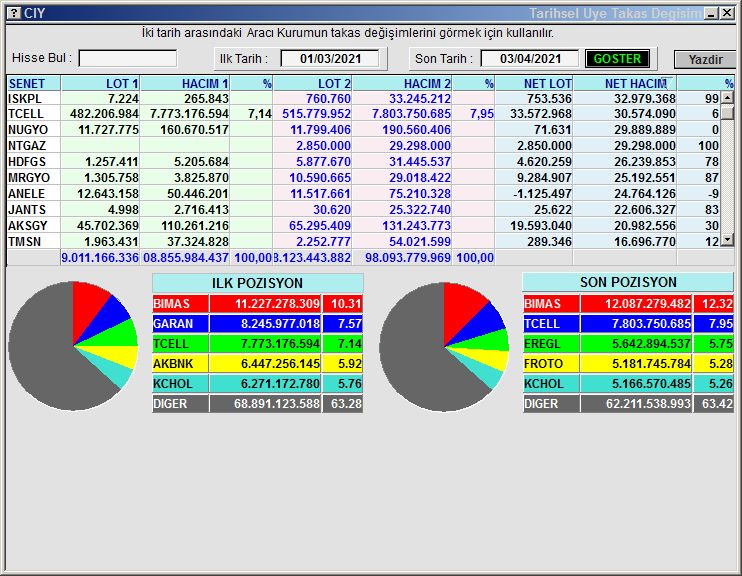
Task: Click value 5.642.894.537 for EREGL
Action: 651,344
